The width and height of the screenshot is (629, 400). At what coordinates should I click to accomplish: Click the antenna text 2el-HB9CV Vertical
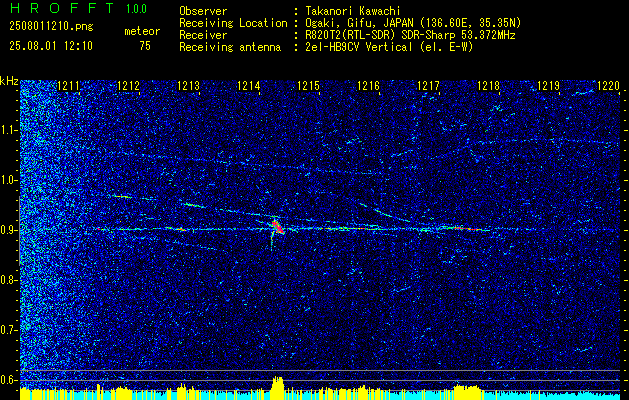(x=359, y=47)
